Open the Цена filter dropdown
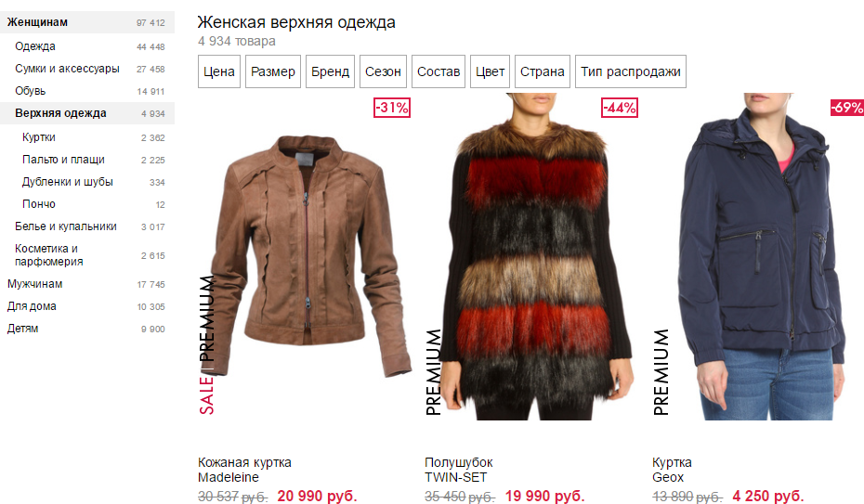This screenshot has height=504, width=864. (218, 71)
